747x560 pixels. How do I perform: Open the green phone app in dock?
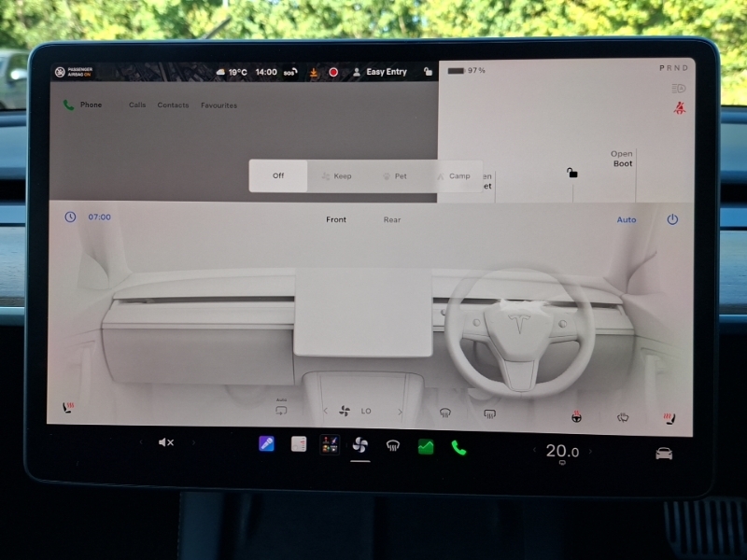(458, 448)
